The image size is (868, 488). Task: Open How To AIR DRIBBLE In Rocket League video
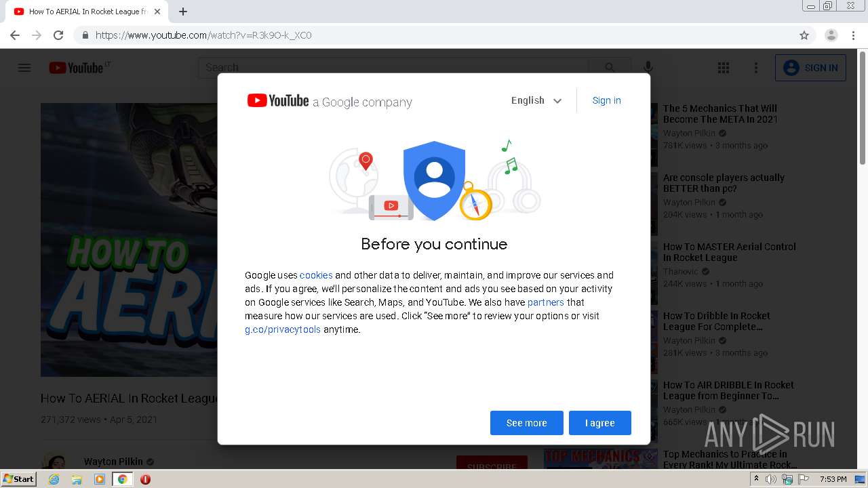(x=728, y=390)
